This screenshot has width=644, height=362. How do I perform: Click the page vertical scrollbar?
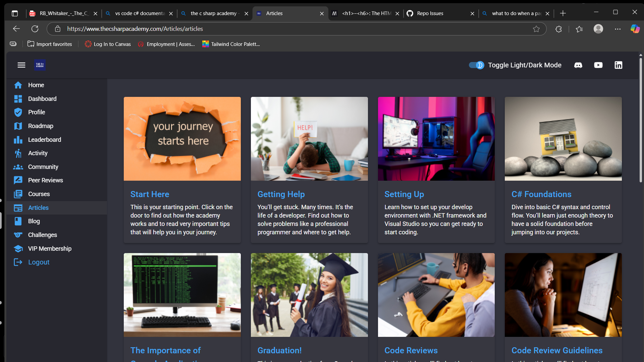coord(640,121)
